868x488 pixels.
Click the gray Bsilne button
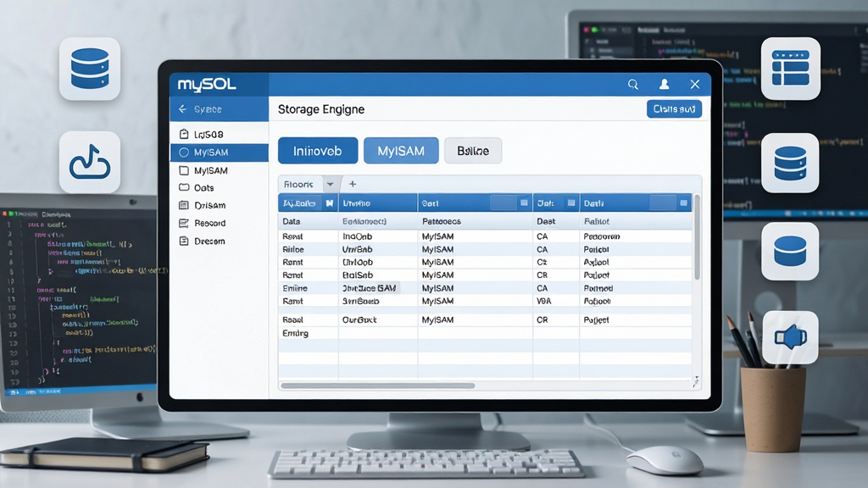point(473,151)
